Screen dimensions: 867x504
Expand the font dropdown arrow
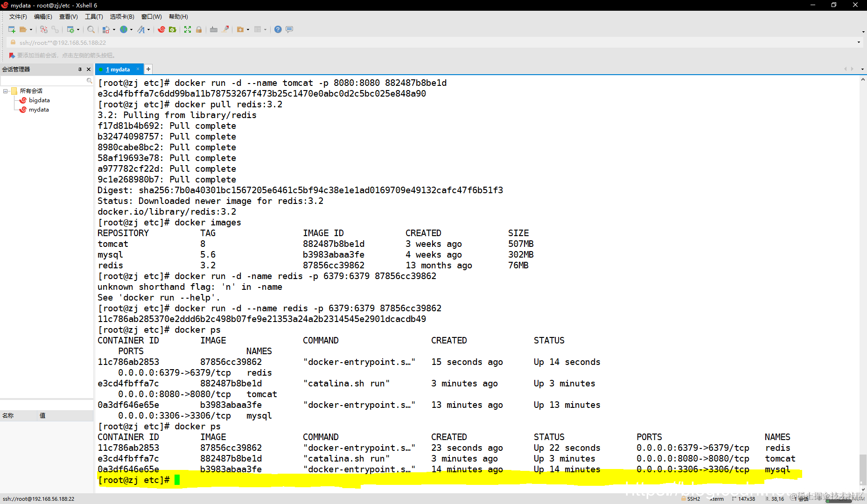tap(148, 29)
